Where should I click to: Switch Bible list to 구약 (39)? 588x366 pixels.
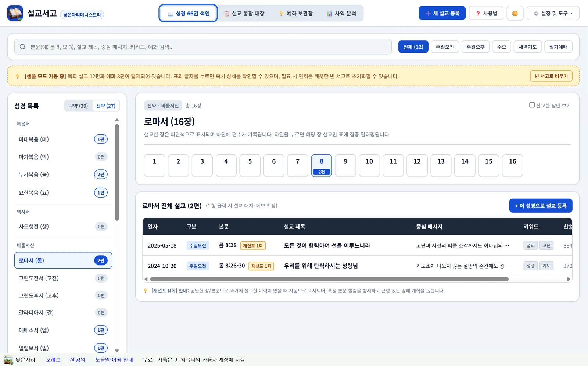point(78,106)
